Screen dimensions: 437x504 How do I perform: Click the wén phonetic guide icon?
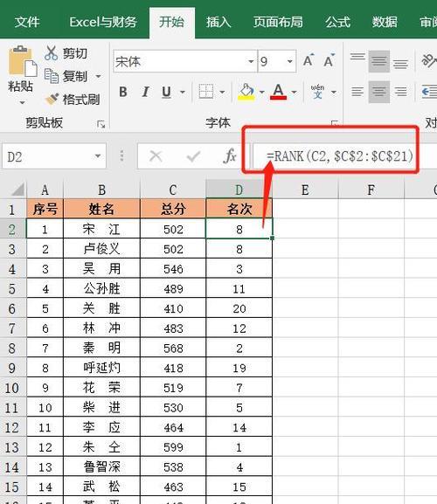[317, 92]
